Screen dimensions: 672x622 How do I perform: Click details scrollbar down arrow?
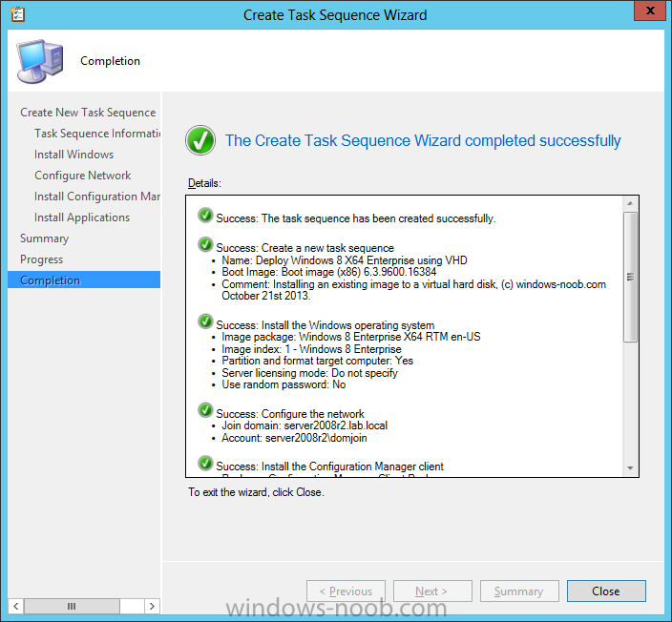point(630,468)
